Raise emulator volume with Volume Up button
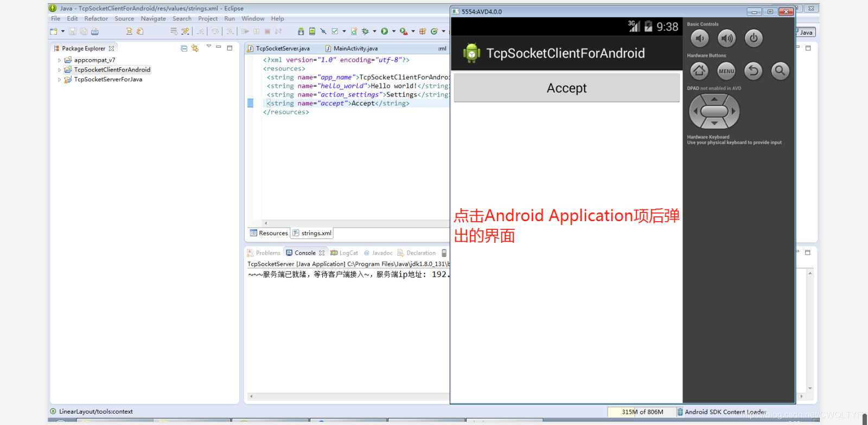The width and height of the screenshot is (868, 425). pos(727,38)
